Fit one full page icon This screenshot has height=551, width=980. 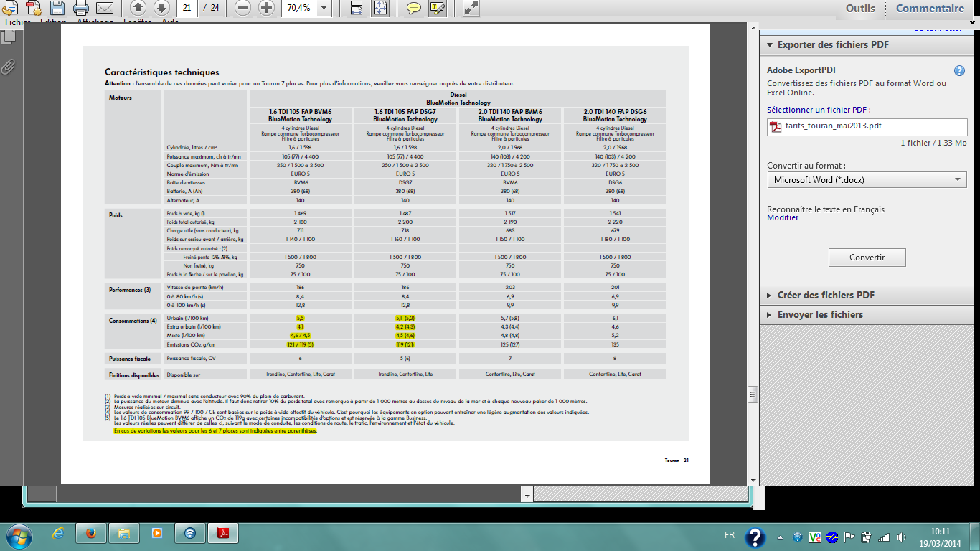pos(380,8)
